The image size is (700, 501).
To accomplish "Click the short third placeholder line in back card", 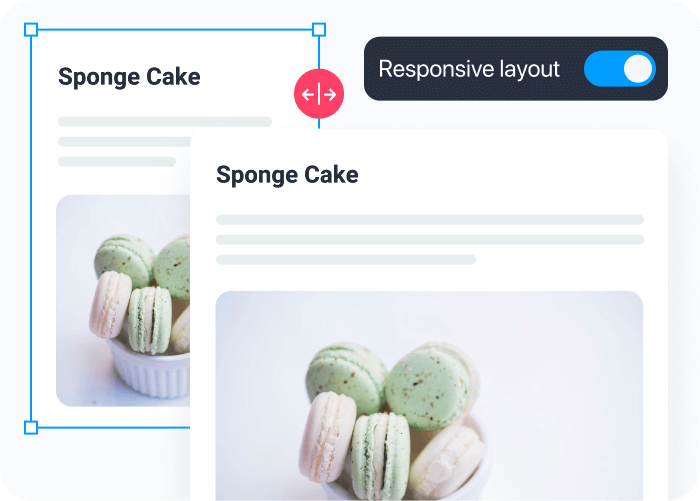I will pos(117,162).
